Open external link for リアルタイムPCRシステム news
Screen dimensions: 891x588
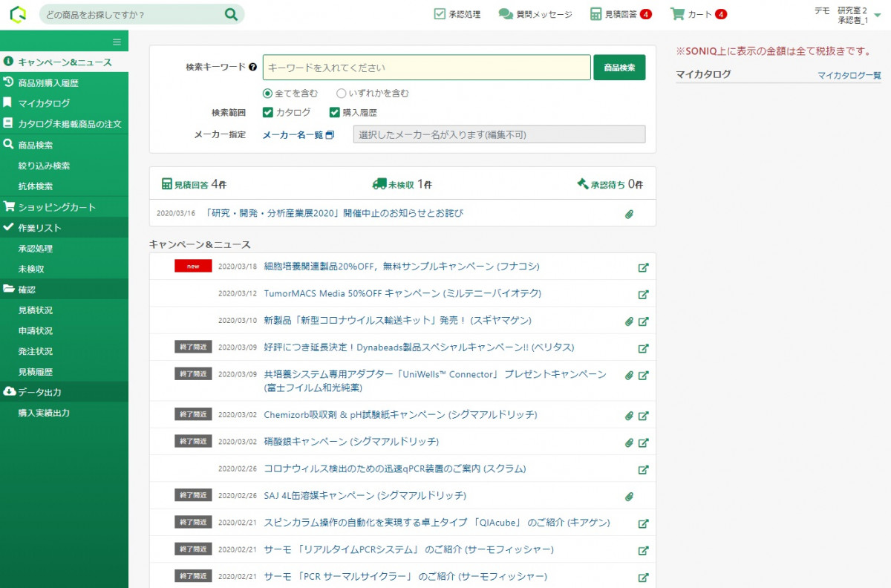[644, 551]
